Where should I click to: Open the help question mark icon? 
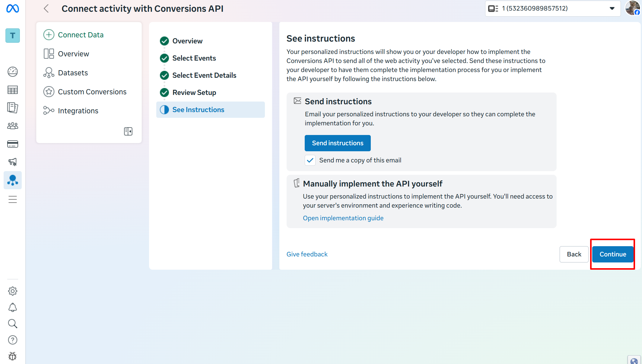(13, 340)
